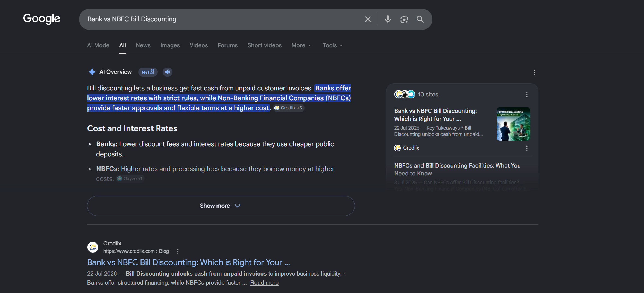Open the Tools dropdown
The width and height of the screenshot is (644, 293).
332,45
